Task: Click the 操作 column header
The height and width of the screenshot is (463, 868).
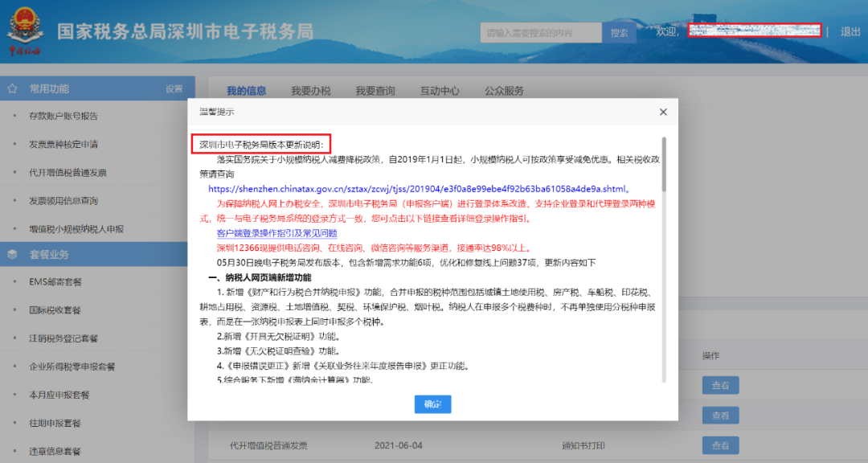Action: coord(710,355)
